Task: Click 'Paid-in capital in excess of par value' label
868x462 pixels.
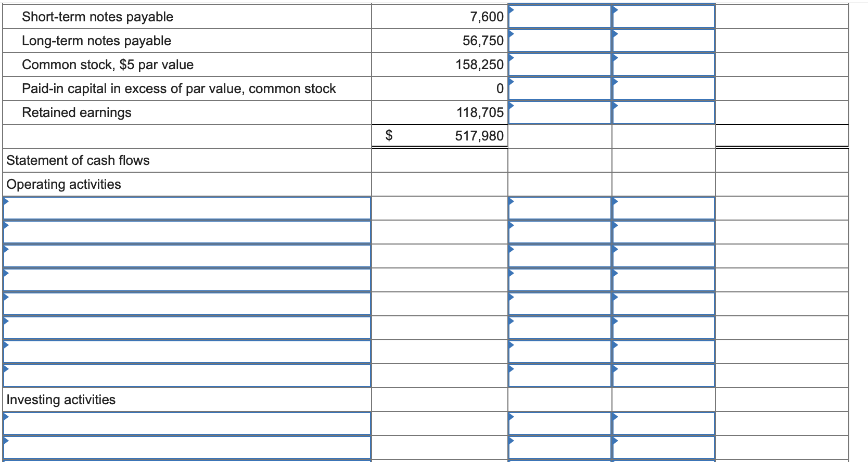Action: pyautogui.click(x=178, y=88)
